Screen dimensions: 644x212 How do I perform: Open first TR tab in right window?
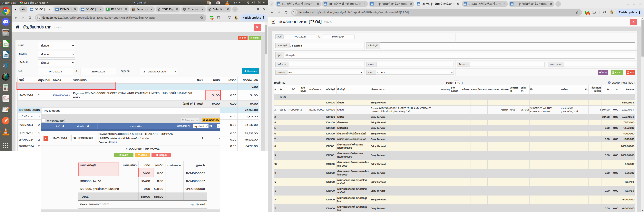[298, 4]
